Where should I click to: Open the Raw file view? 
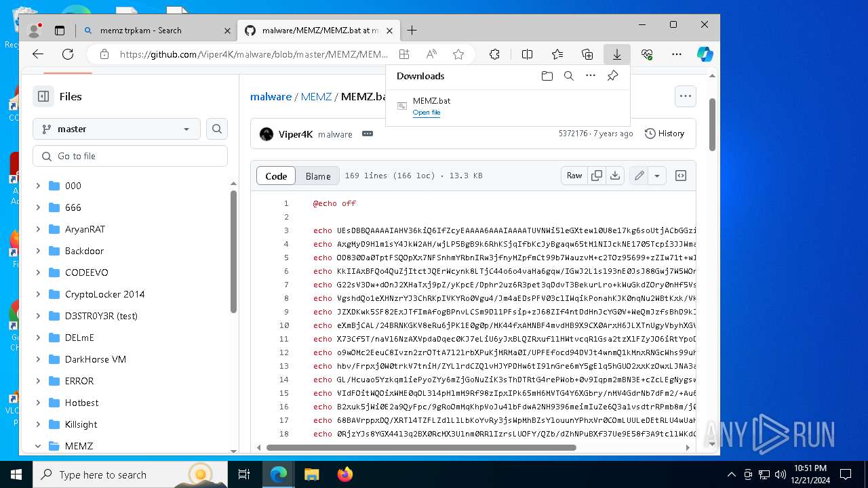(x=574, y=176)
